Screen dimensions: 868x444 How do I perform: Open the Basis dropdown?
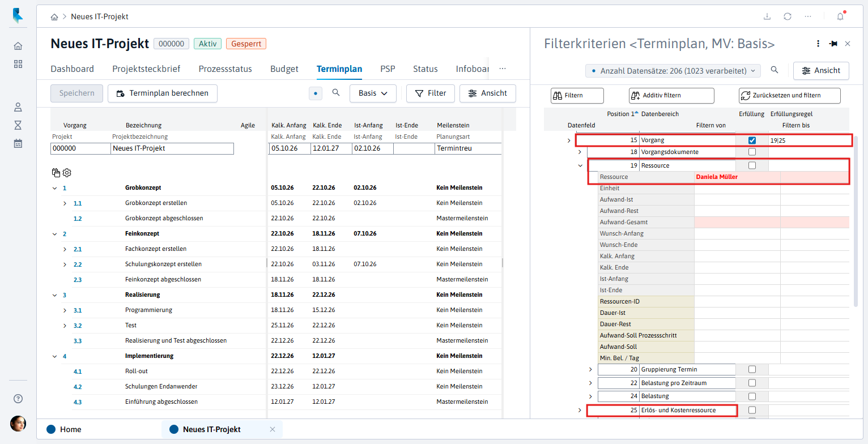pyautogui.click(x=373, y=93)
